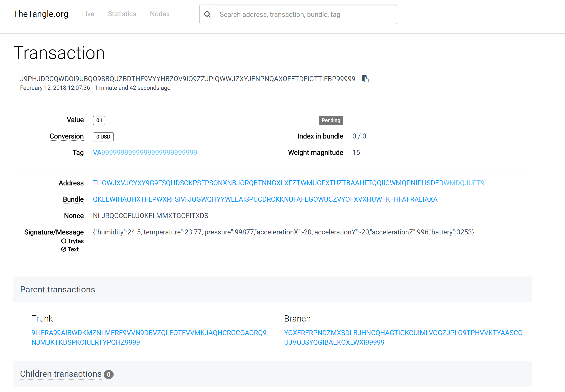Click the children count 0 badge
The height and width of the screenshot is (392, 565).
[108, 374]
